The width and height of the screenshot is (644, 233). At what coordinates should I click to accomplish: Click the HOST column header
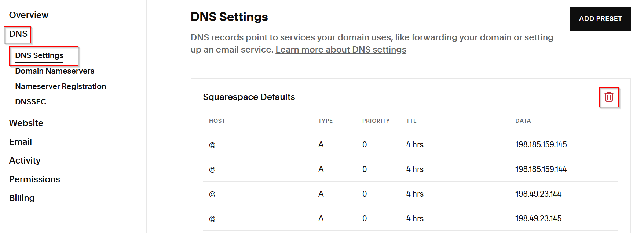217,121
